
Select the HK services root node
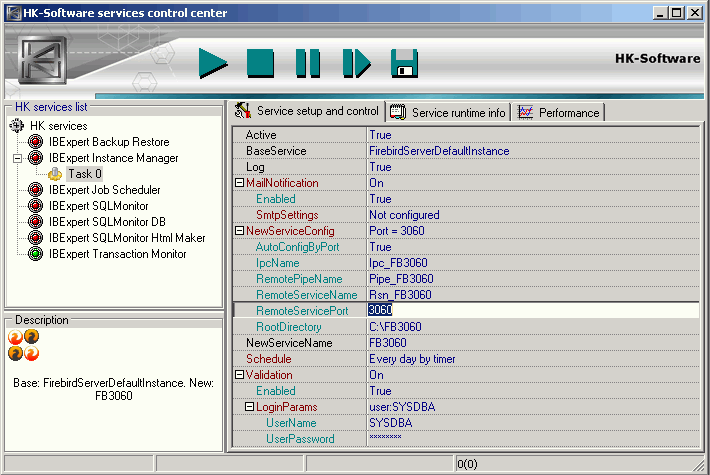59,126
